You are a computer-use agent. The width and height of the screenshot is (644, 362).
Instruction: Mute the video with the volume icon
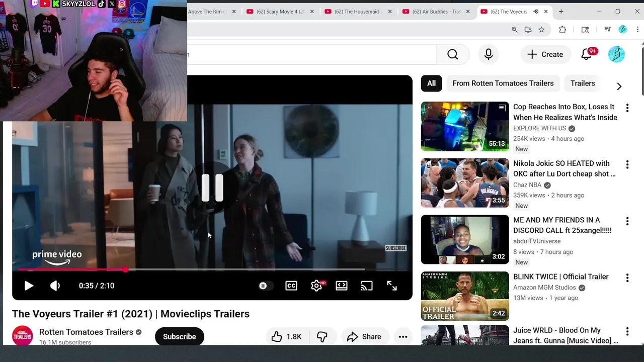(55, 286)
